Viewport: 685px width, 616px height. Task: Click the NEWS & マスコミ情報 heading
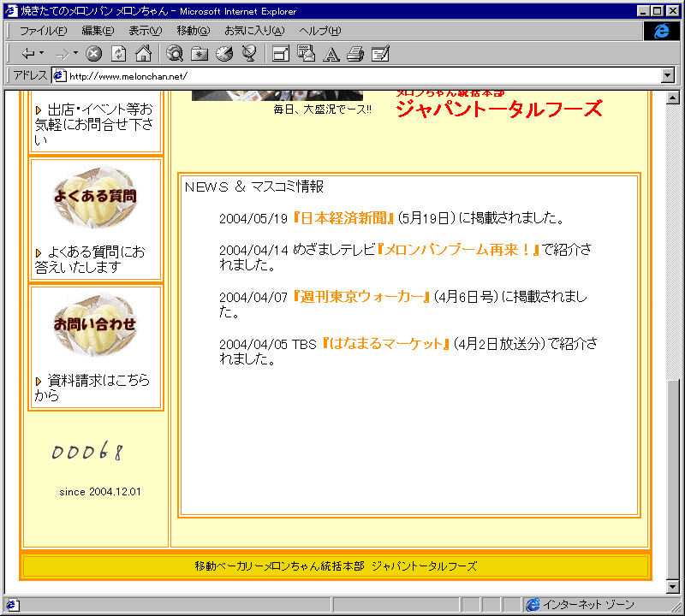point(254,187)
